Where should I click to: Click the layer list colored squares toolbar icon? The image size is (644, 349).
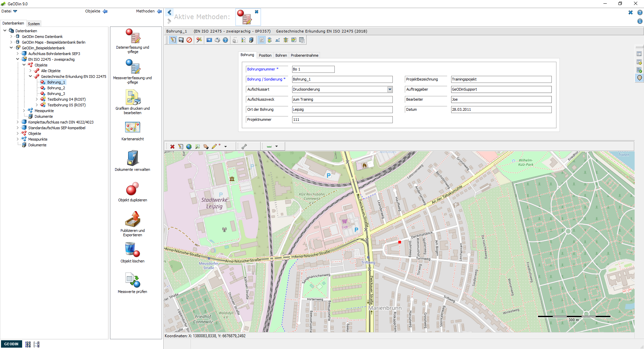[x=270, y=40]
